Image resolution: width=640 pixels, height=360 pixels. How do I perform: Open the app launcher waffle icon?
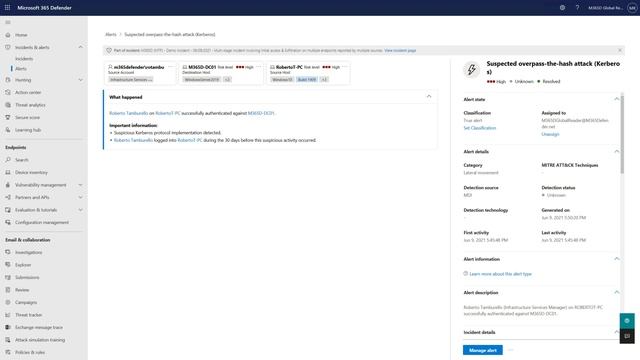pyautogui.click(x=7, y=7)
